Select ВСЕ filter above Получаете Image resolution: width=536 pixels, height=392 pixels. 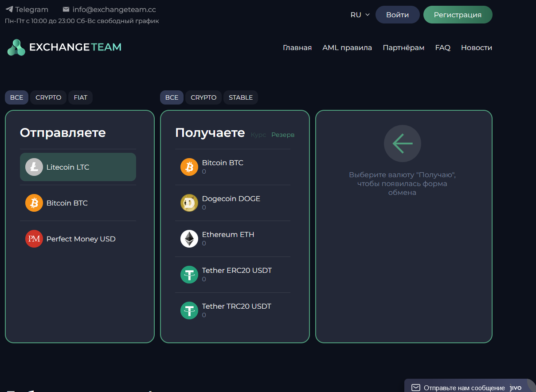click(172, 97)
